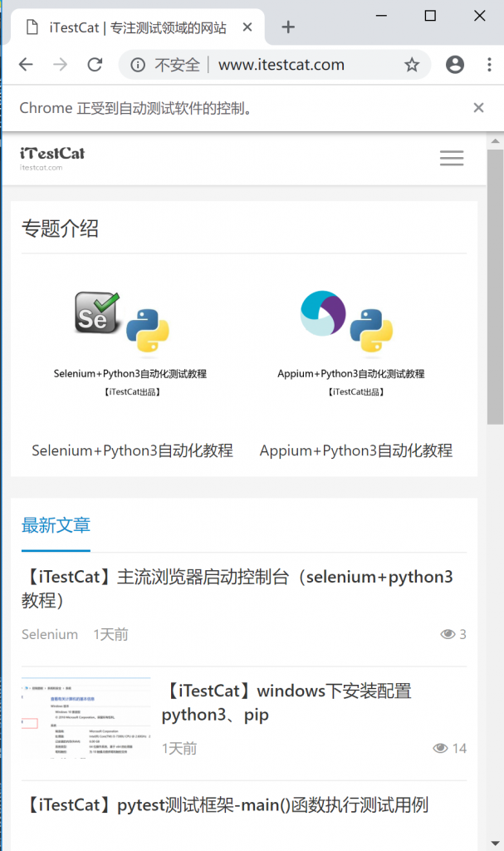Image resolution: width=504 pixels, height=851 pixels.
Task: Reload the current page
Action: [x=95, y=65]
